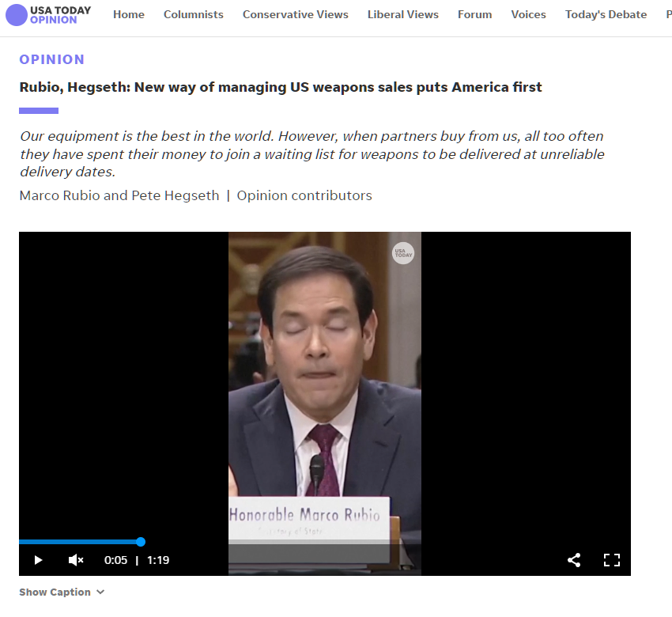
Task: Click the article headline about weapons sales
Action: pyautogui.click(x=281, y=87)
